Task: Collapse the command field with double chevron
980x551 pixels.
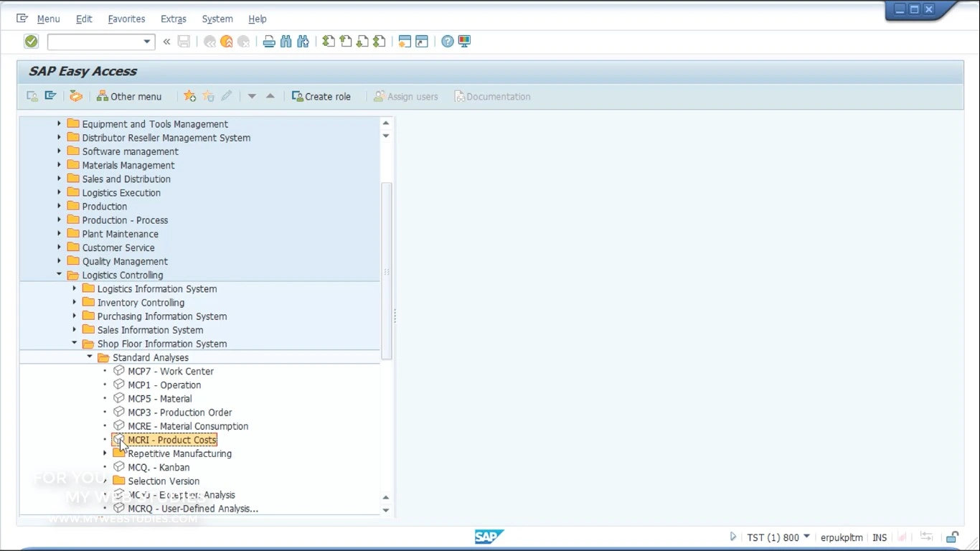Action: coord(166,42)
